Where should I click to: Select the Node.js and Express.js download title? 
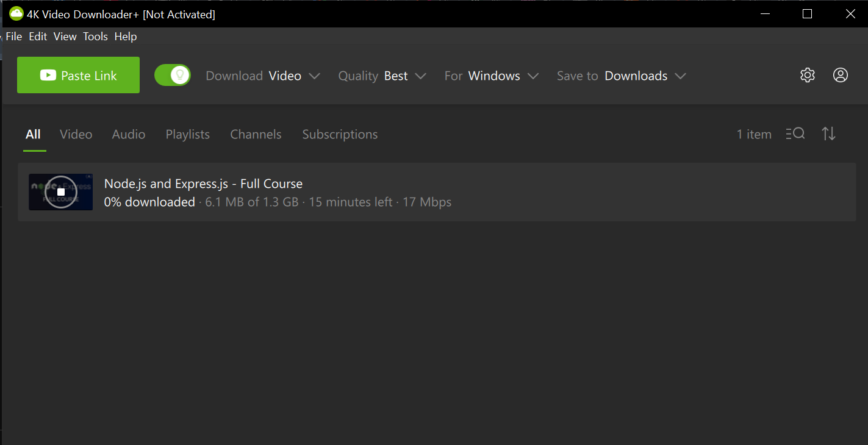pyautogui.click(x=203, y=183)
